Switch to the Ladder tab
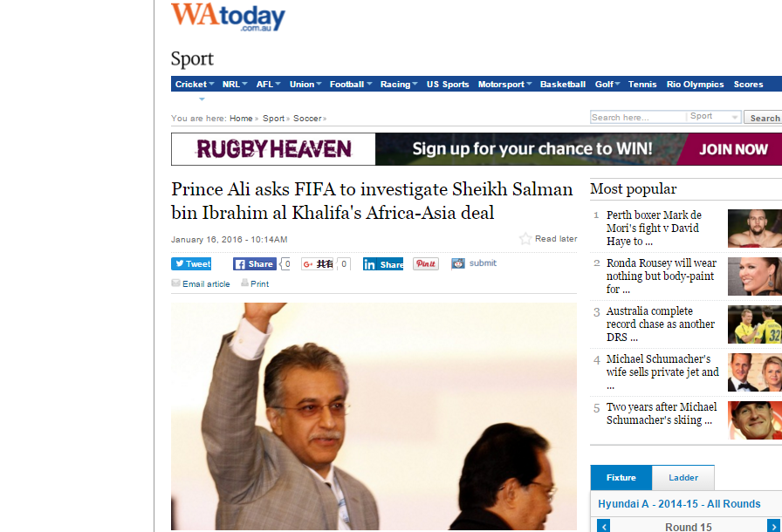 tap(683, 478)
